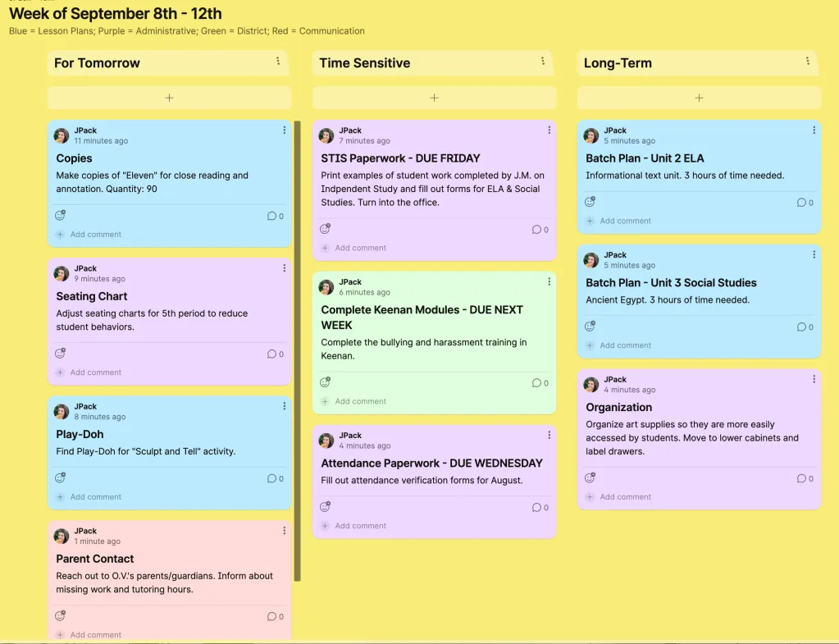
Task: Open comments count on Copies card
Action: pyautogui.click(x=276, y=217)
